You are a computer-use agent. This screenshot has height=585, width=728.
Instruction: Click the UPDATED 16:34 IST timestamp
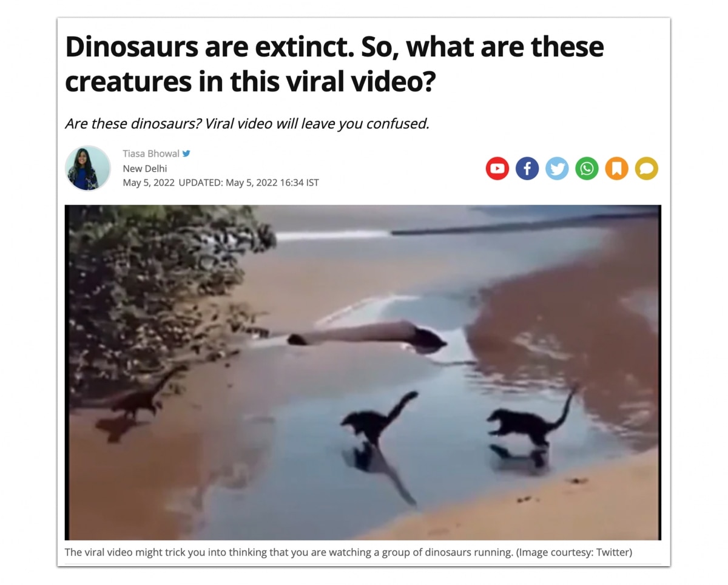coord(249,183)
